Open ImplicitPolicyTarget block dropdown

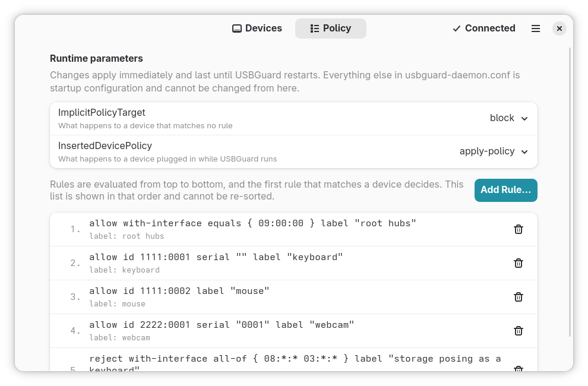click(508, 118)
